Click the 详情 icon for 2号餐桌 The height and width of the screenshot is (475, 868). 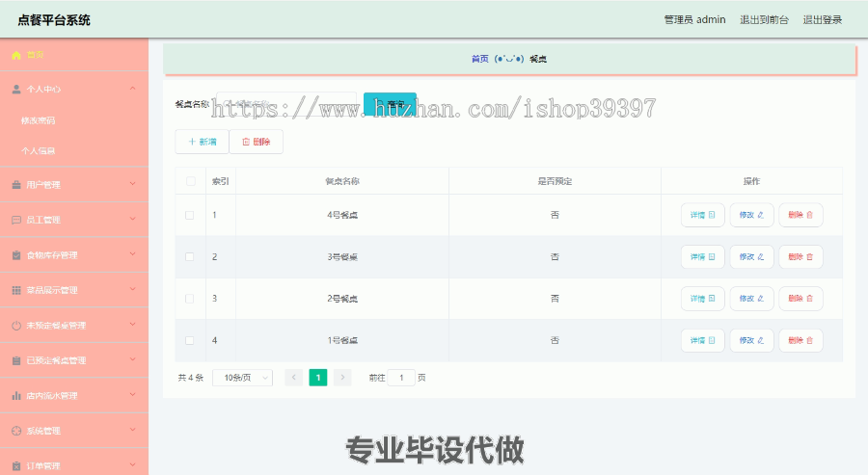tap(712, 298)
